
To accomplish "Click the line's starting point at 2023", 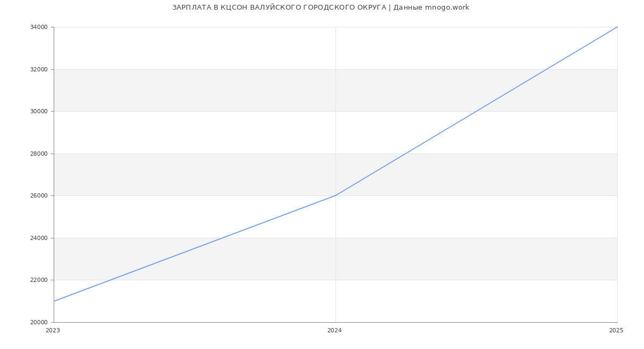I will [x=54, y=301].
